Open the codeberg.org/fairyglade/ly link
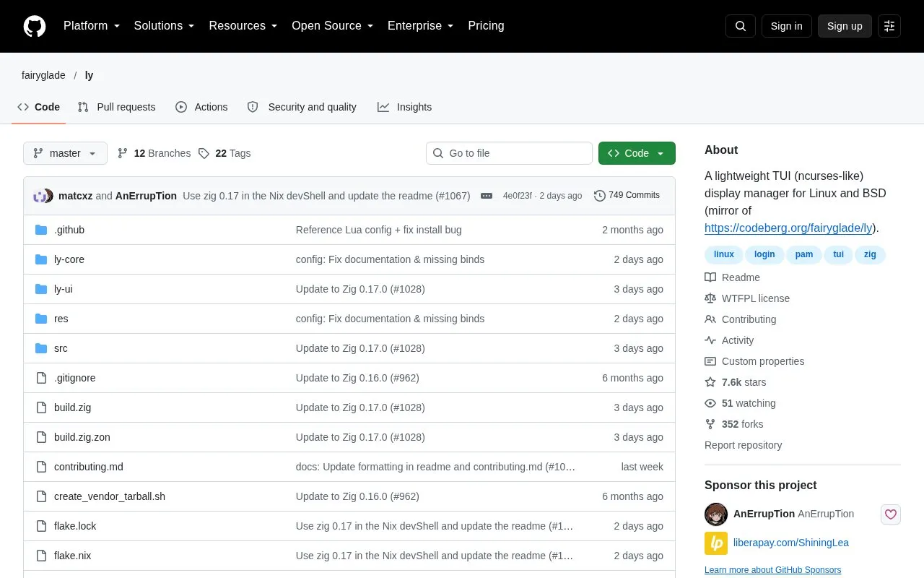 pos(788,228)
